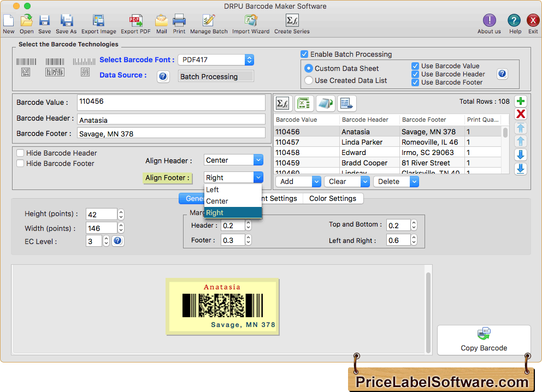
Task: Click the Copy Barcode button
Action: 484,340
